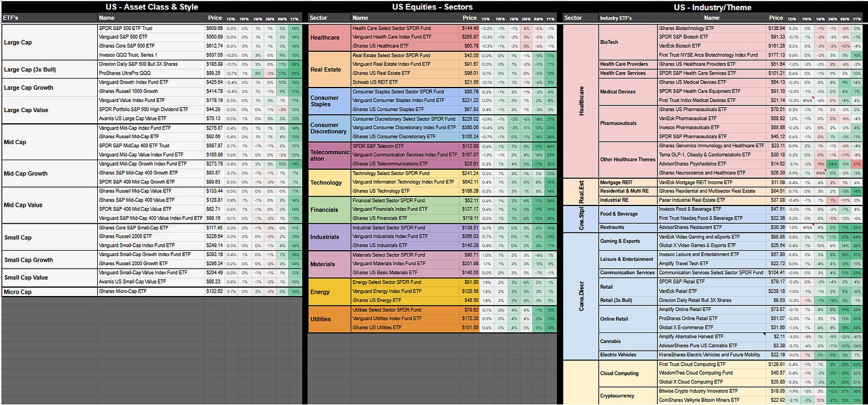Click the 'iShares Russell 2000 ETF' cell
868x405 pixels.
[x=151, y=236]
